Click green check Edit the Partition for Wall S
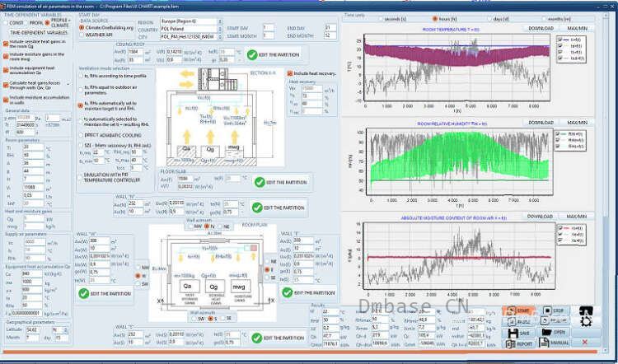Image resolution: width=618 pixels, height=364 pixels. click(278, 338)
